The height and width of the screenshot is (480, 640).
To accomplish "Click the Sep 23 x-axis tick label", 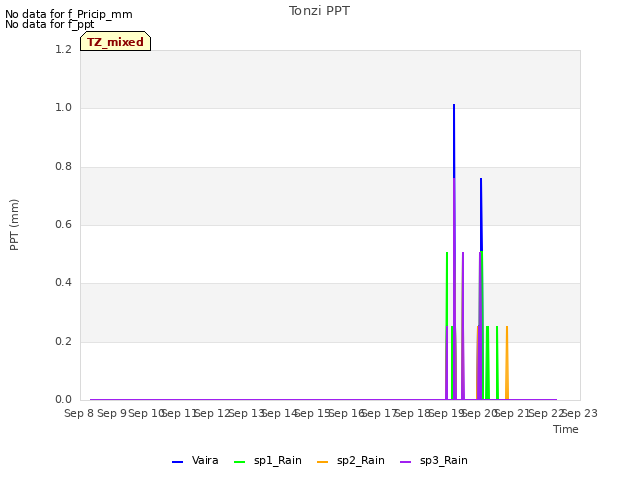I will pos(580,413).
